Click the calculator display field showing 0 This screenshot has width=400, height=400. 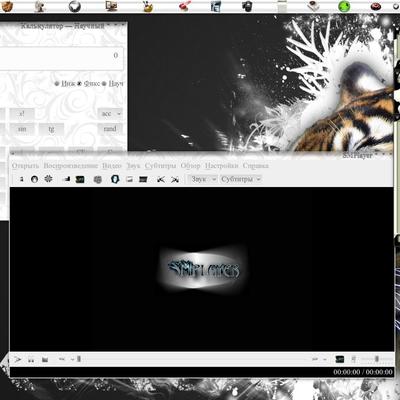point(61,58)
